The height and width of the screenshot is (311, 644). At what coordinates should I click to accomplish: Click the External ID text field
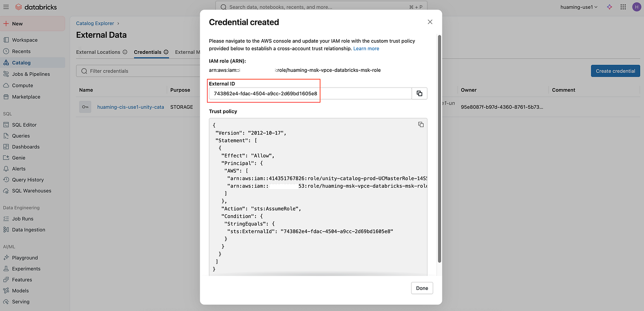(310, 93)
